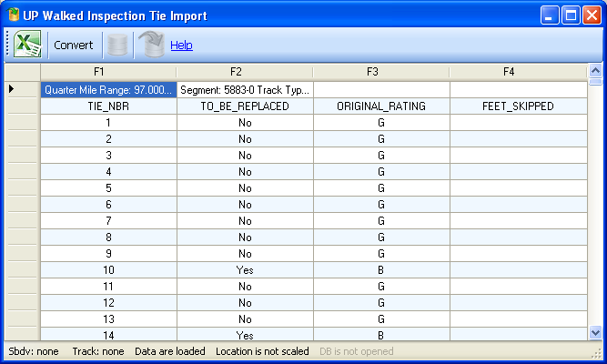
Task: Click the F2 column header
Action: click(244, 71)
